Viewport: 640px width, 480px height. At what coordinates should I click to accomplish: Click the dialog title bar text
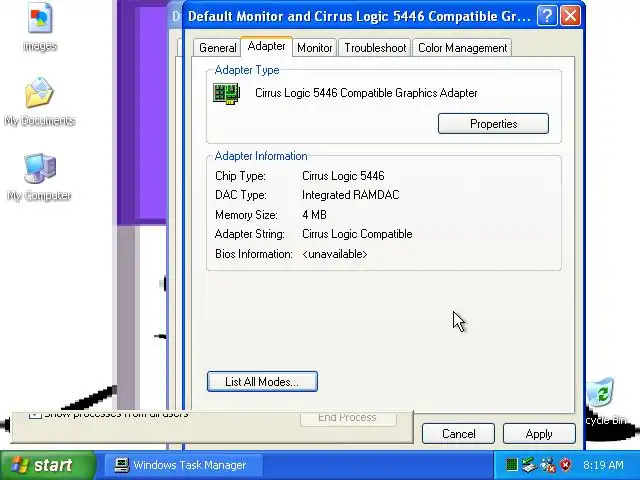pos(360,16)
